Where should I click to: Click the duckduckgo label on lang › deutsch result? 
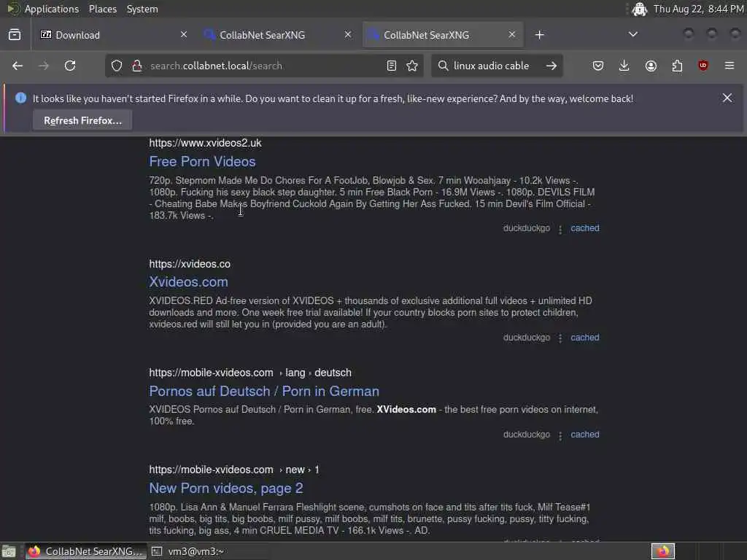[x=527, y=435]
